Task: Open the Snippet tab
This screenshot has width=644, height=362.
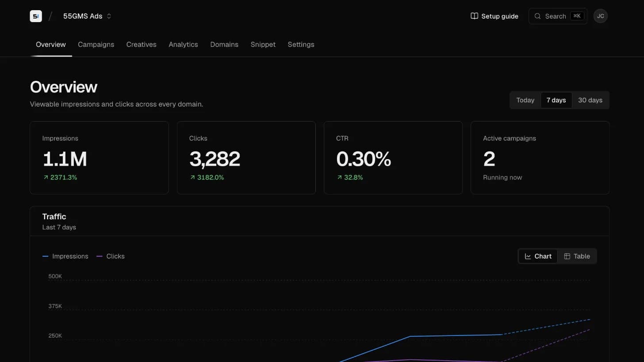Action: 263,44
